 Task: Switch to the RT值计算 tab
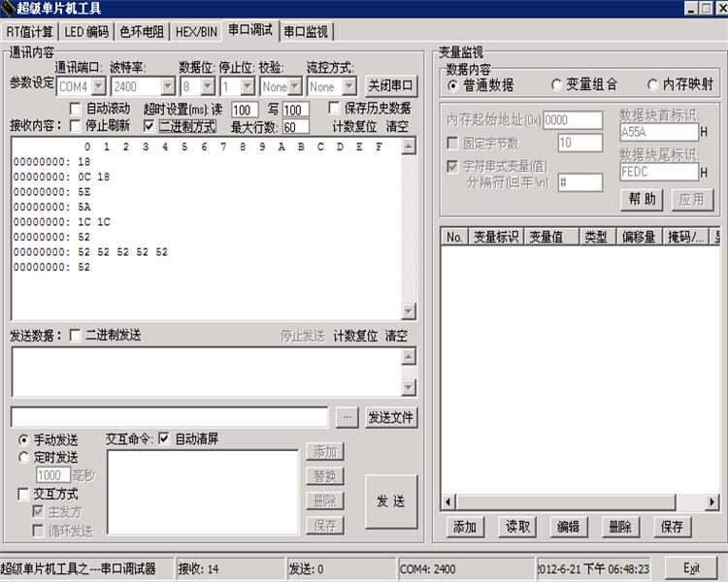[29, 31]
